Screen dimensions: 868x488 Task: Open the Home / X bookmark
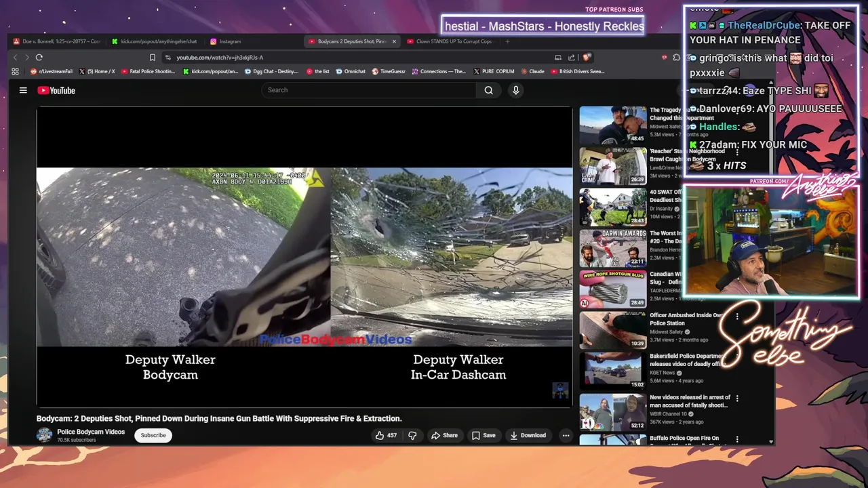97,71
